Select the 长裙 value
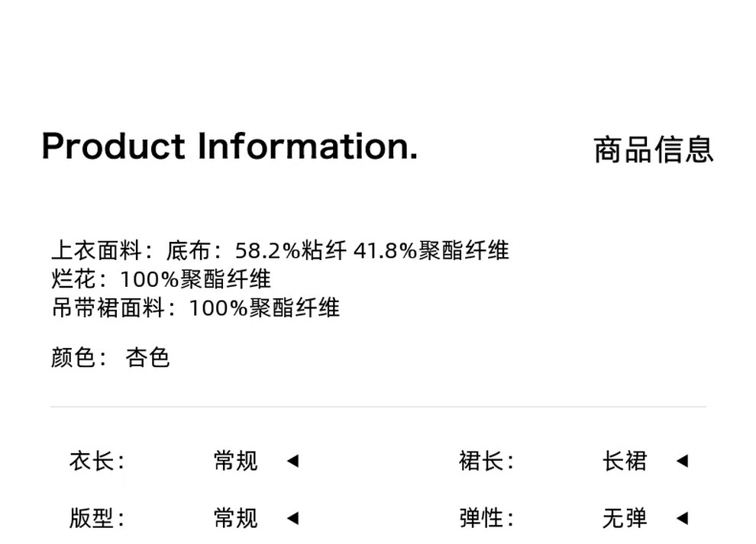Screen dimensions: 756x544 625,461
